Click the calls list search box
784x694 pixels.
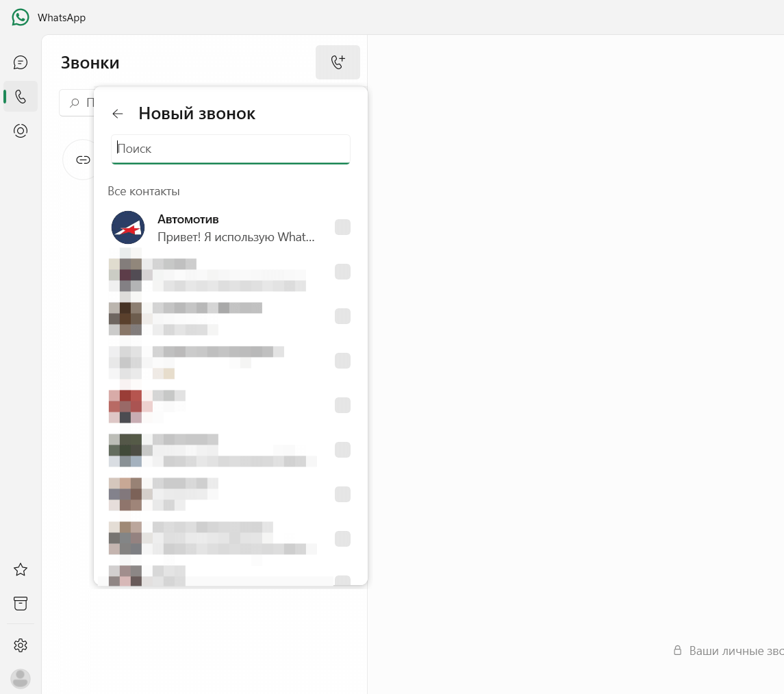coord(77,103)
